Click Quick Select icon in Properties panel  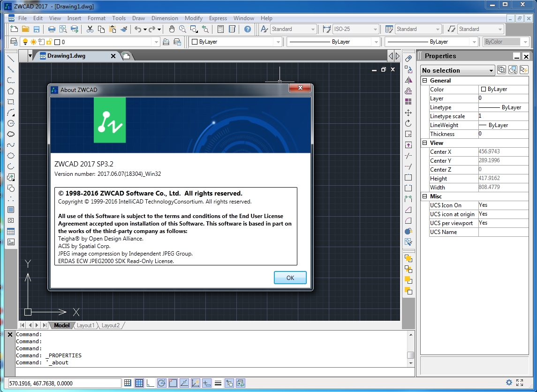524,70
